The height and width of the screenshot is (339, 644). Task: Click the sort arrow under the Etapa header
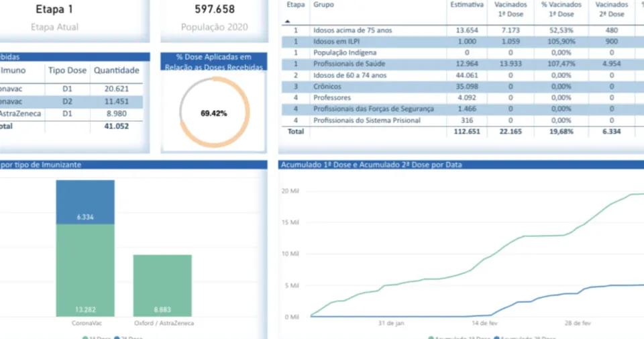pyautogui.click(x=288, y=21)
